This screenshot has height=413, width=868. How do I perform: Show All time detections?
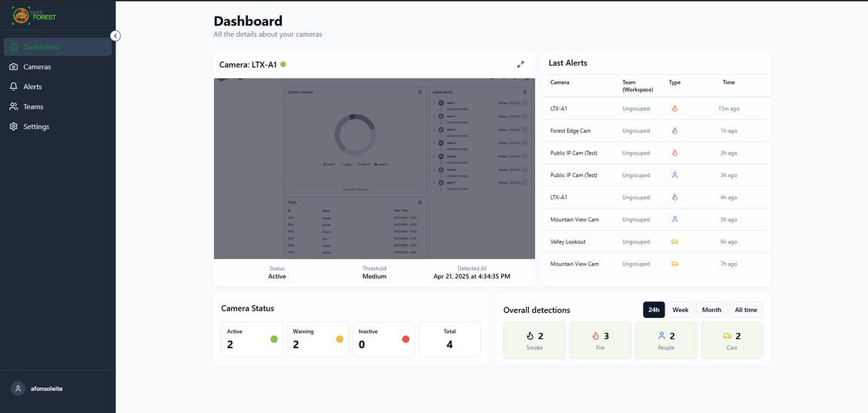tap(746, 310)
